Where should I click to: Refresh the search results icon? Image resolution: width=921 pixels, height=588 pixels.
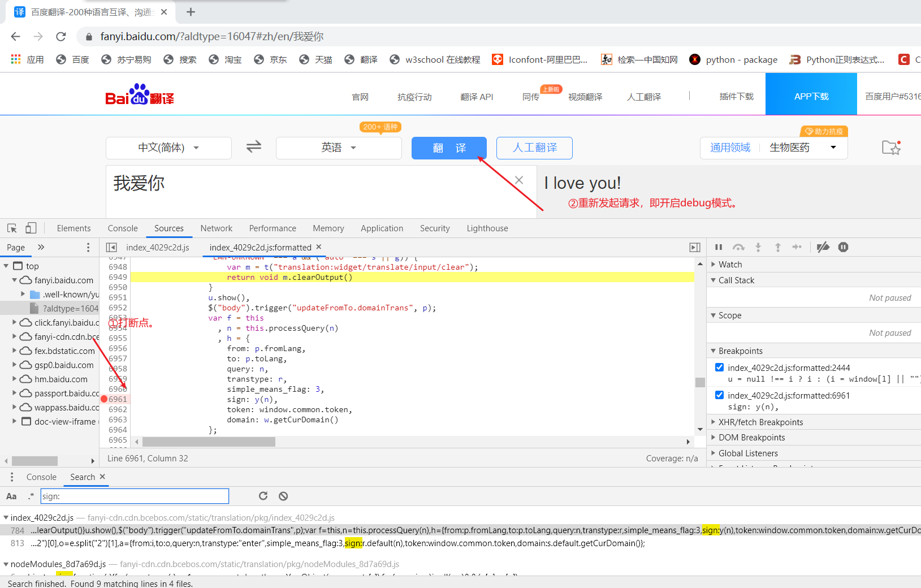coord(263,496)
